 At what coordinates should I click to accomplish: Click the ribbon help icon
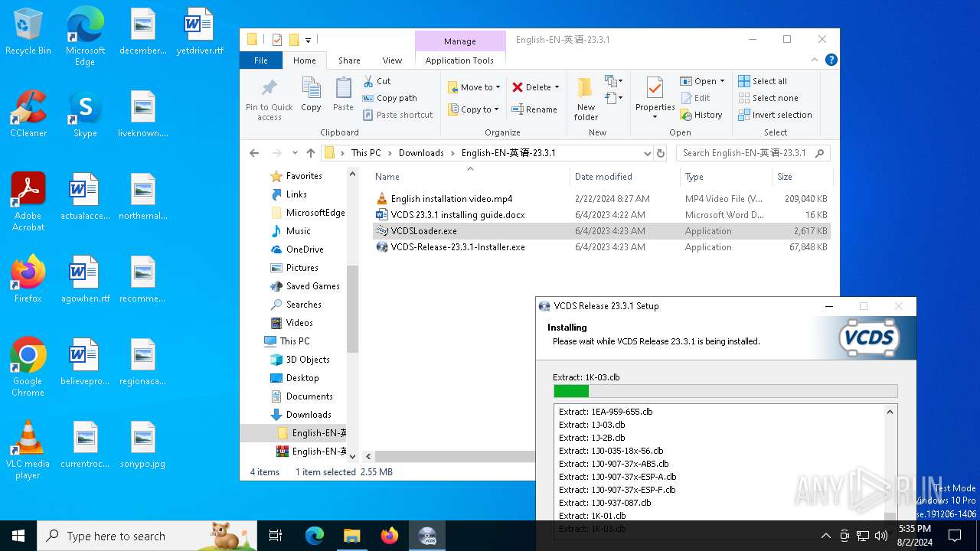(x=831, y=60)
